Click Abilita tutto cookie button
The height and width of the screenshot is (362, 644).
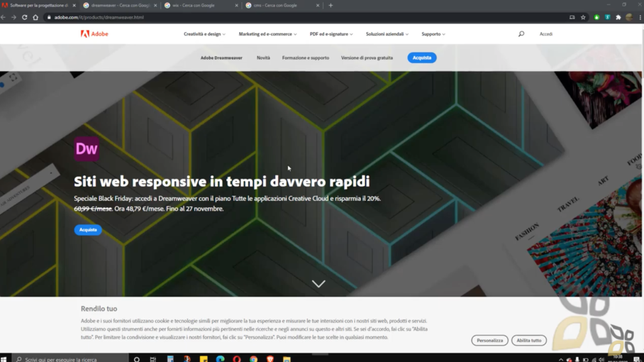[x=529, y=340]
